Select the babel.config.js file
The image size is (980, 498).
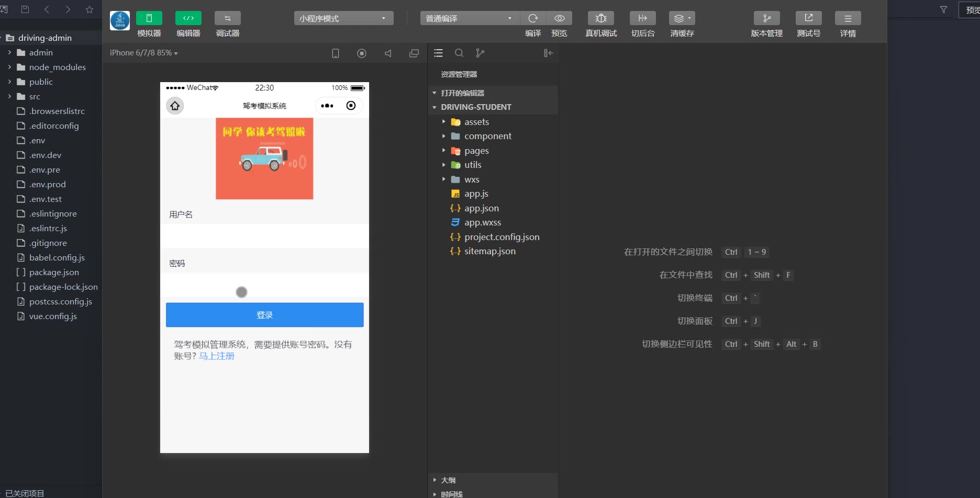[x=51, y=257]
